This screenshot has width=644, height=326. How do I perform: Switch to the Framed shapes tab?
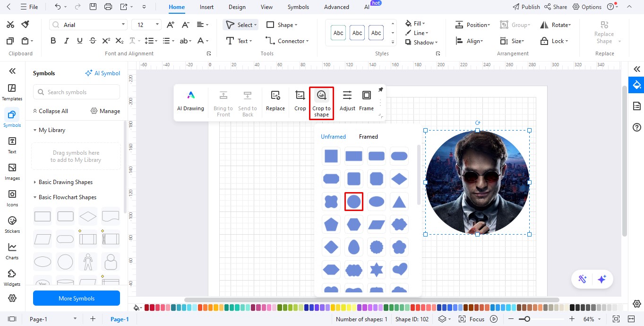click(369, 137)
